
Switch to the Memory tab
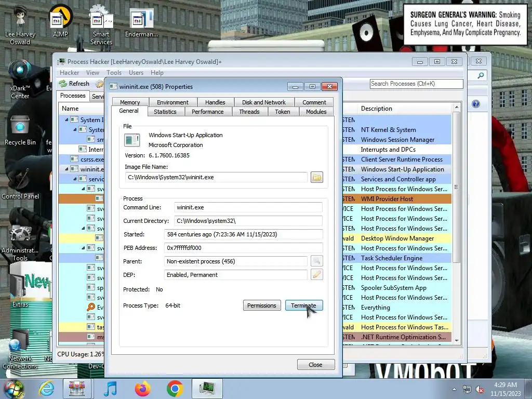pos(130,102)
